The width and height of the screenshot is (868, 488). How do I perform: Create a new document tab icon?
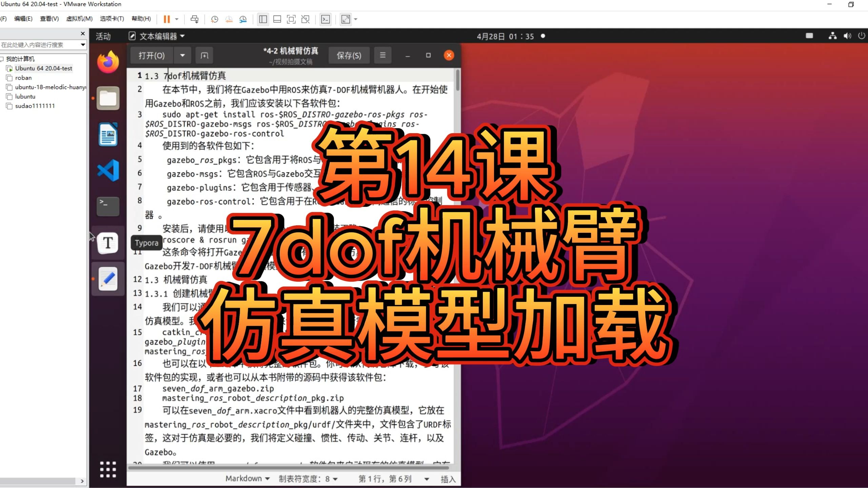coord(204,55)
